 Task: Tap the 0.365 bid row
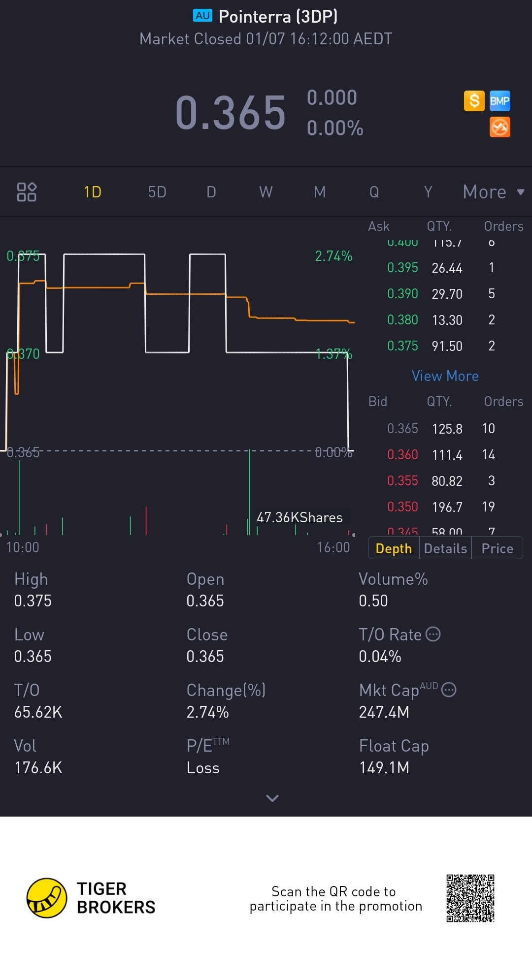pyautogui.click(x=441, y=429)
